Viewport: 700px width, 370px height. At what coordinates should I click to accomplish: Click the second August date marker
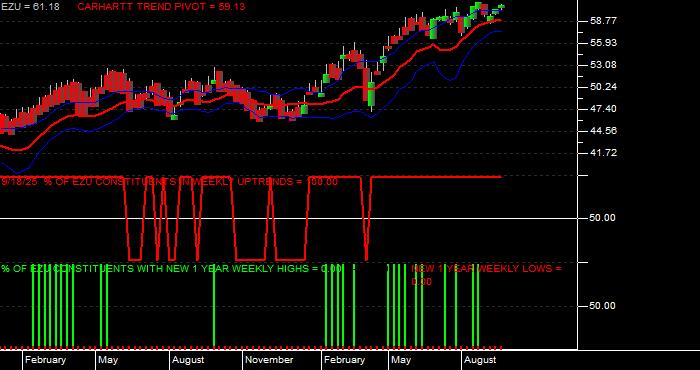point(480,360)
